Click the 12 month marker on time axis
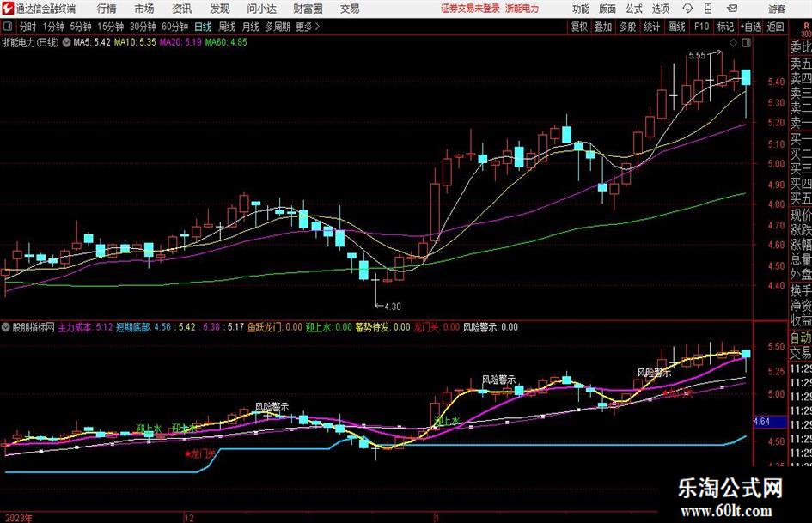812x523 pixels. pos(189,518)
